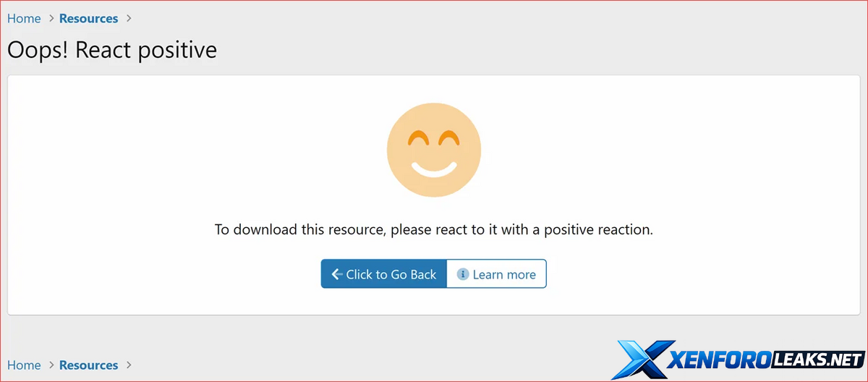Click the 'Oops! React positive' page heading
Screen dimensions: 868x382
(x=112, y=50)
